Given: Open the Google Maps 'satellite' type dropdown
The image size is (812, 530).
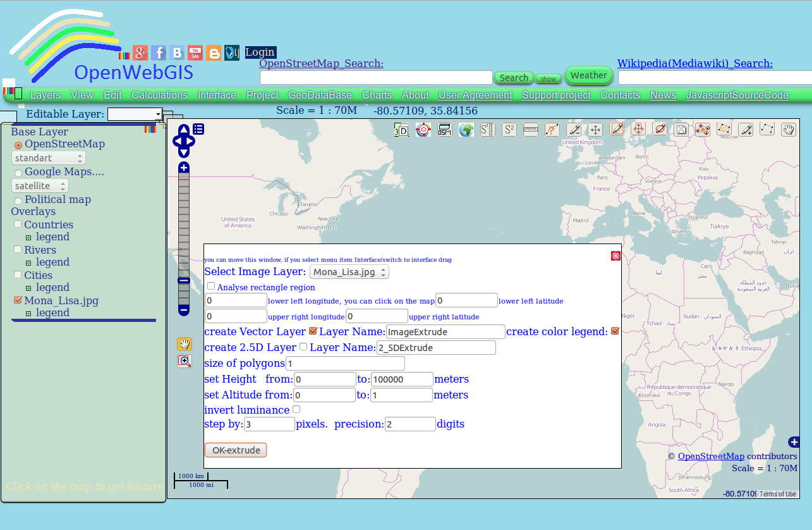Looking at the screenshot, I should (40, 186).
